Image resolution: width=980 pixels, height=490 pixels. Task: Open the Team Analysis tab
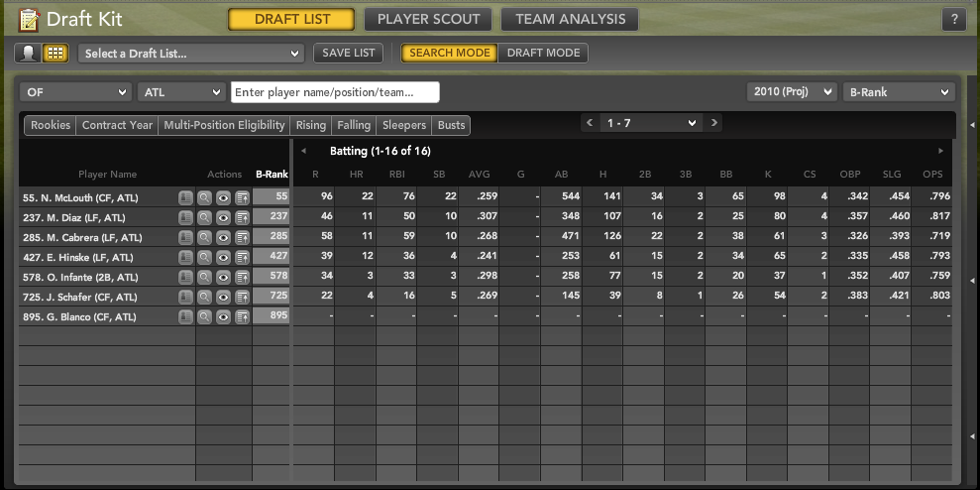[570, 19]
